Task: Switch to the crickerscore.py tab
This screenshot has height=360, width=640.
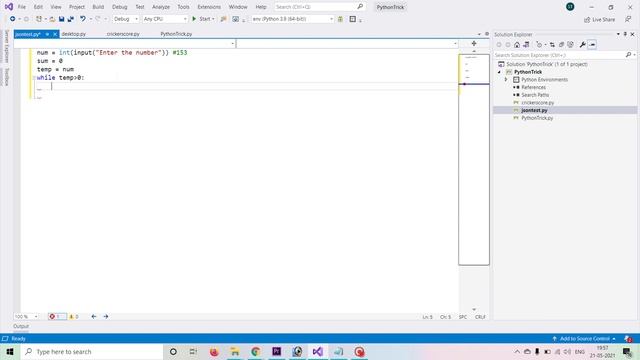Action: point(123,34)
